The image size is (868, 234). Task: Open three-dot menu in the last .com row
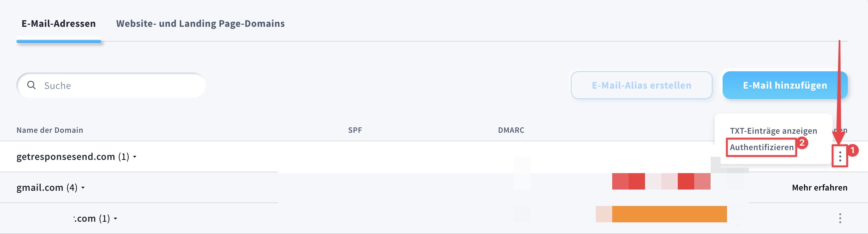(x=840, y=218)
